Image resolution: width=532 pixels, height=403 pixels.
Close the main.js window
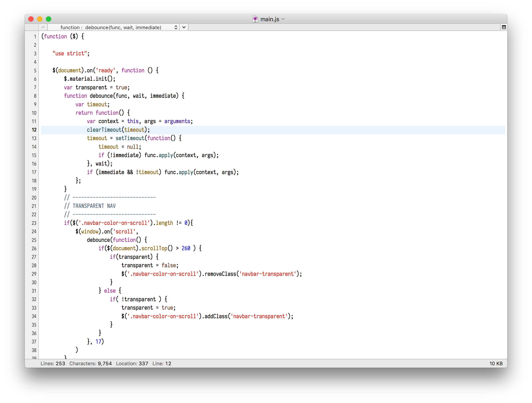coord(31,19)
